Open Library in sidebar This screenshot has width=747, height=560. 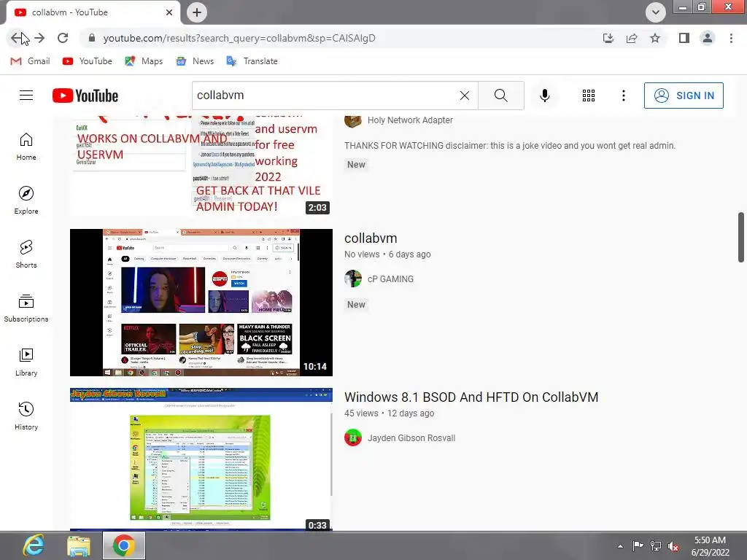click(x=26, y=362)
